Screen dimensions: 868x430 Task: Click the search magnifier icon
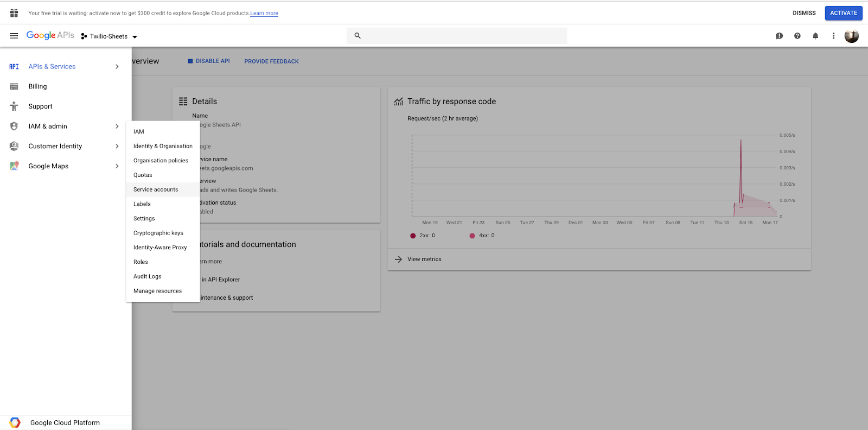point(358,36)
